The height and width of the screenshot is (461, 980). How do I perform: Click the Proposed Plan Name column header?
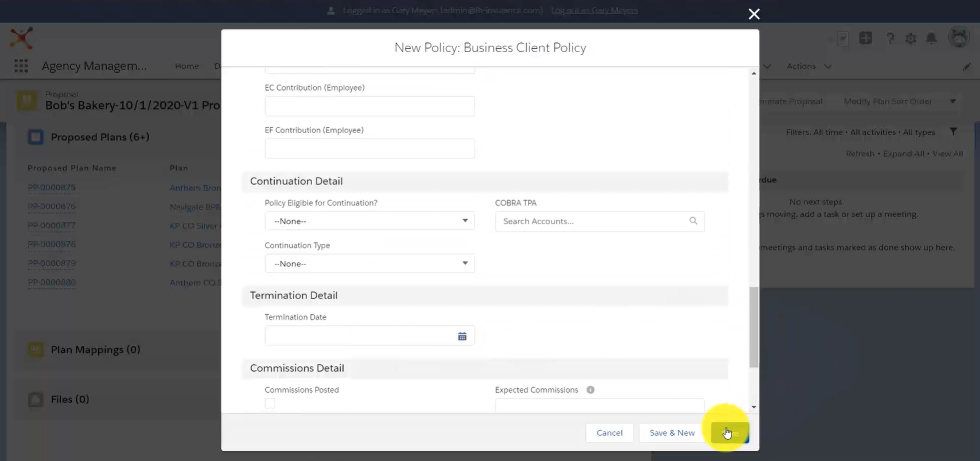pos(72,168)
